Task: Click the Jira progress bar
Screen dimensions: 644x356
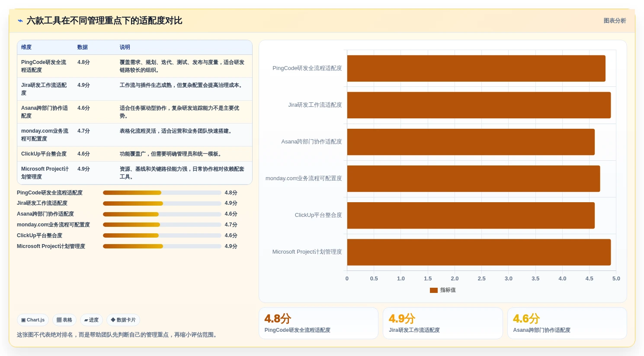Action: 162,203
